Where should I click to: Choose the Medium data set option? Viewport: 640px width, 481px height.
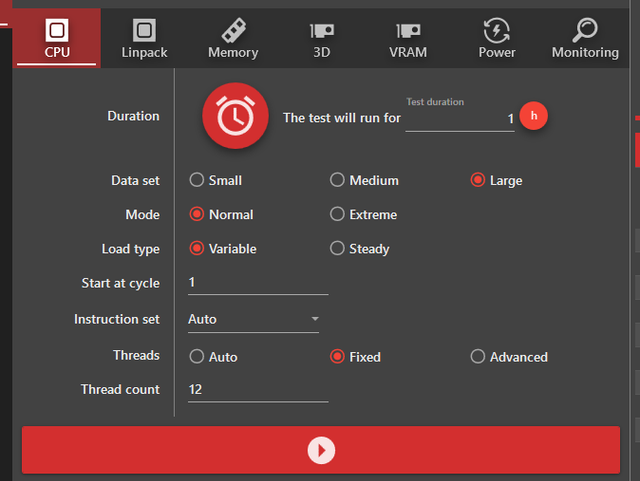point(338,180)
